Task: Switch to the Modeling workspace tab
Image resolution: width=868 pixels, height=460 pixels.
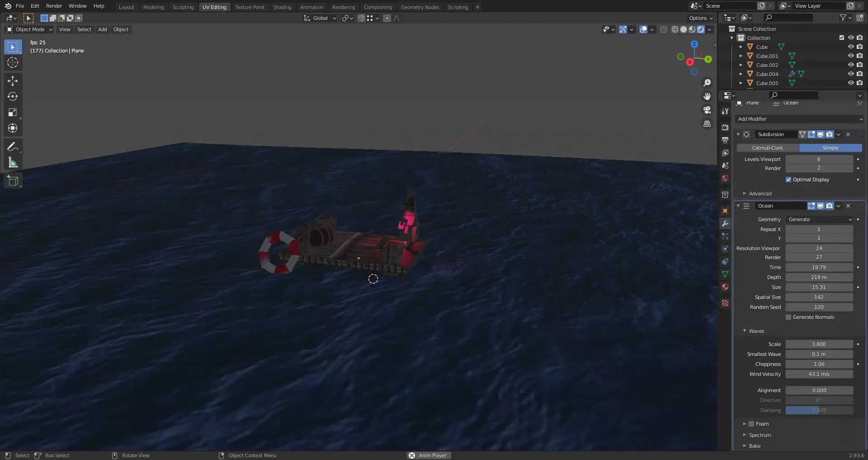Action: [153, 7]
